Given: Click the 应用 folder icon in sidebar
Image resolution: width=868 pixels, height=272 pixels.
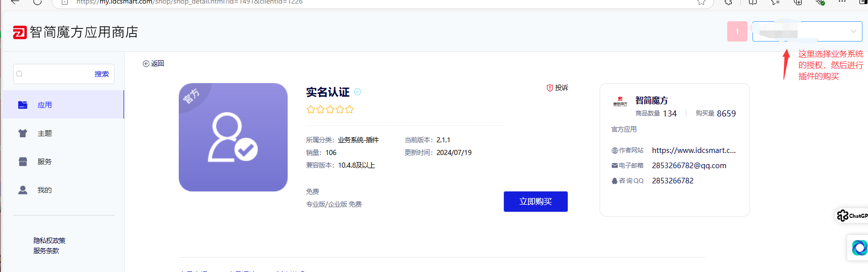Looking at the screenshot, I should [23, 105].
